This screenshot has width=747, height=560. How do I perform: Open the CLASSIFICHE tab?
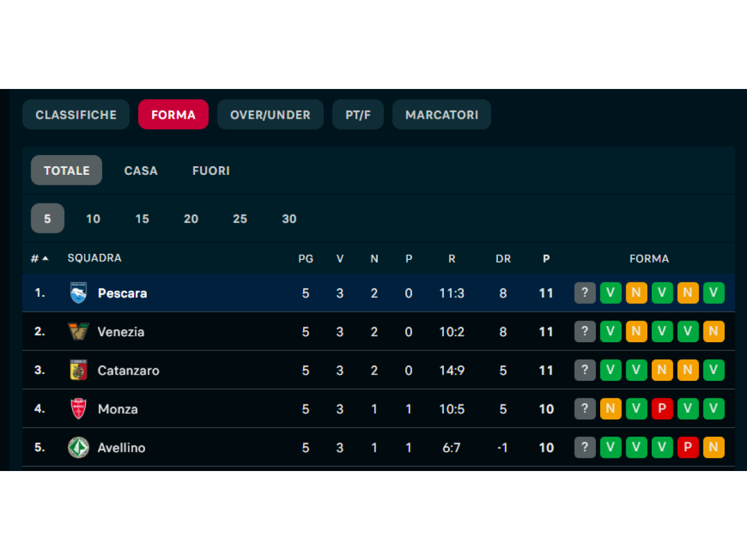tap(76, 114)
